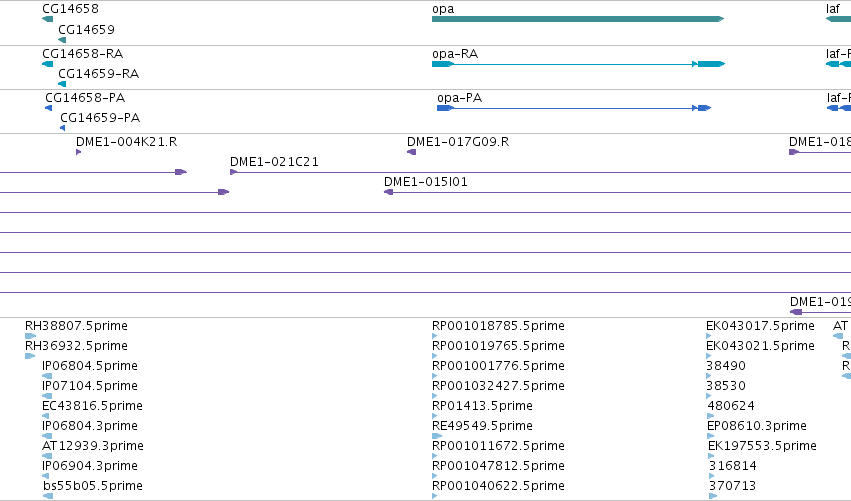Click the CG14658-RA transcript arrow

pyautogui.click(x=48, y=64)
